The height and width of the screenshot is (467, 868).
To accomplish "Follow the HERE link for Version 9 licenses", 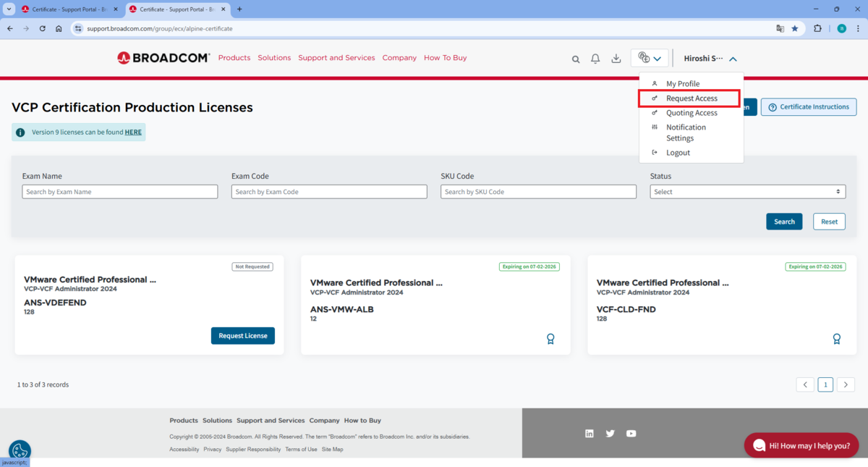I will (133, 132).
